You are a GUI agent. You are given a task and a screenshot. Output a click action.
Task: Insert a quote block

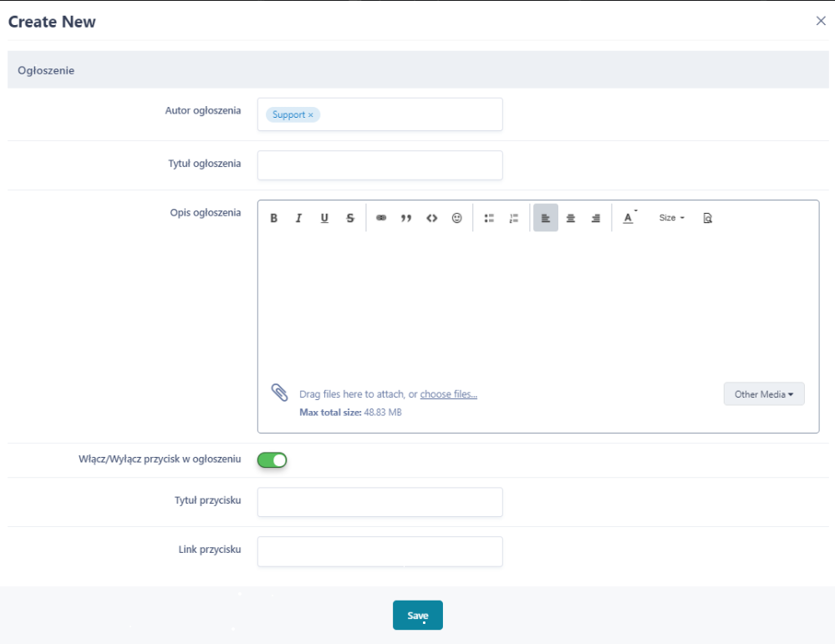point(406,218)
